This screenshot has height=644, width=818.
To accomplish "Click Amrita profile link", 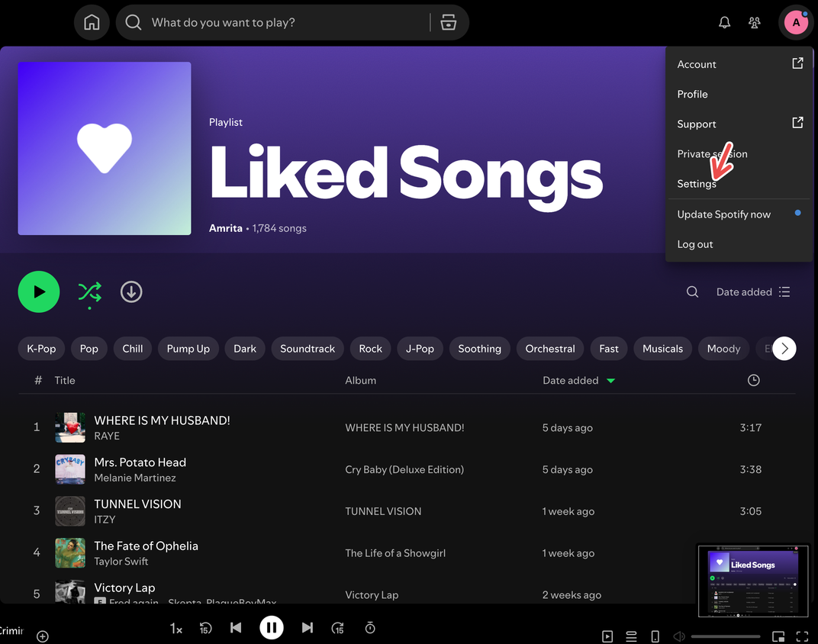I will [225, 228].
